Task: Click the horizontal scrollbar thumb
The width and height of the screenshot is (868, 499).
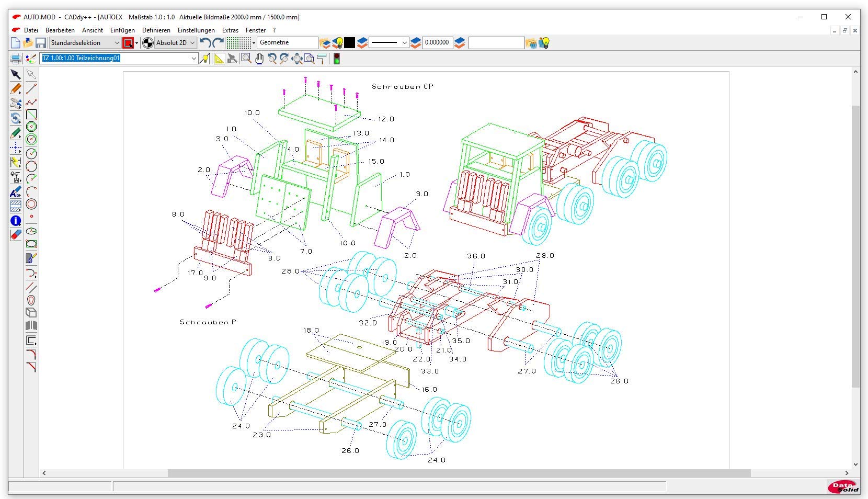Action: 459,473
